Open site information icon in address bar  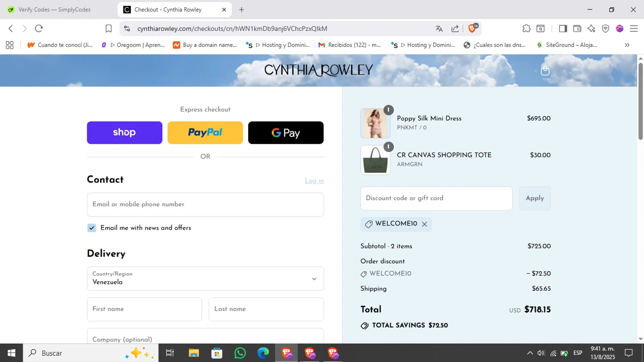(127, 28)
